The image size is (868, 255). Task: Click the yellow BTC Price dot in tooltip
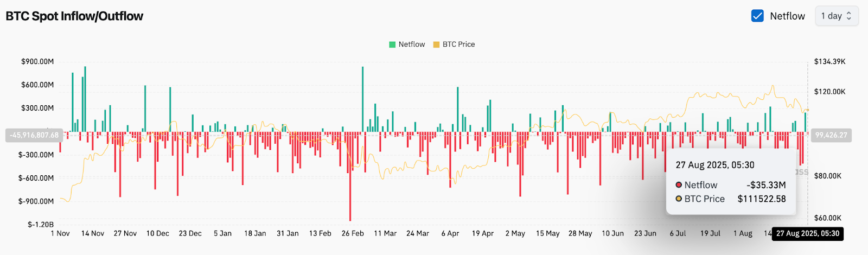[679, 199]
